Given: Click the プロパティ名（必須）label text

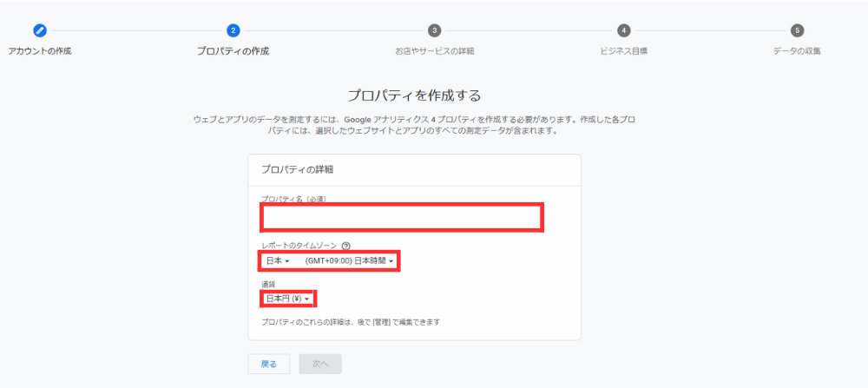Looking at the screenshot, I should tap(293, 200).
